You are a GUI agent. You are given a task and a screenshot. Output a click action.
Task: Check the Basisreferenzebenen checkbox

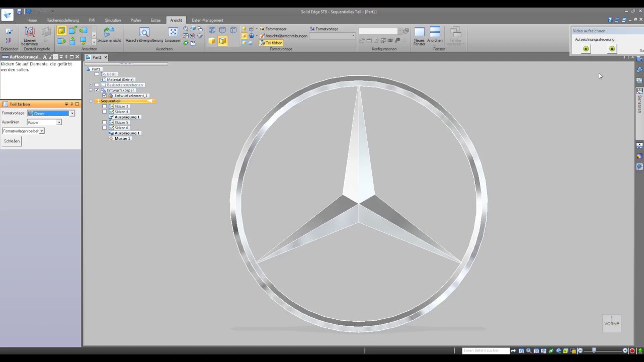(97, 84)
